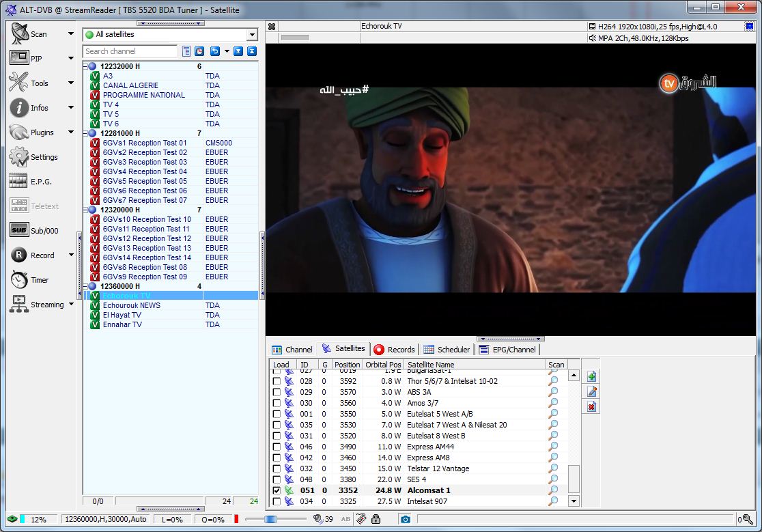The image size is (762, 532).
Task: Click the blue undo arrow icon
Action: 215,51
